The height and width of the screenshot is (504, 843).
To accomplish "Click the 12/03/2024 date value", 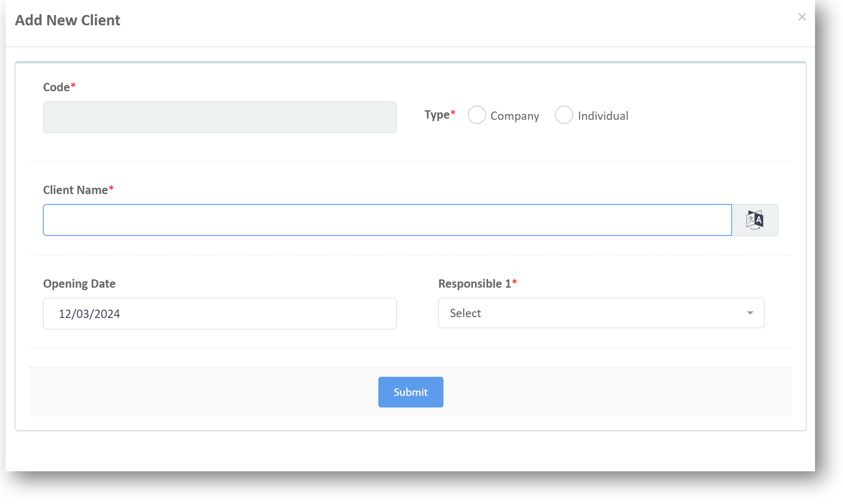I will 89,314.
